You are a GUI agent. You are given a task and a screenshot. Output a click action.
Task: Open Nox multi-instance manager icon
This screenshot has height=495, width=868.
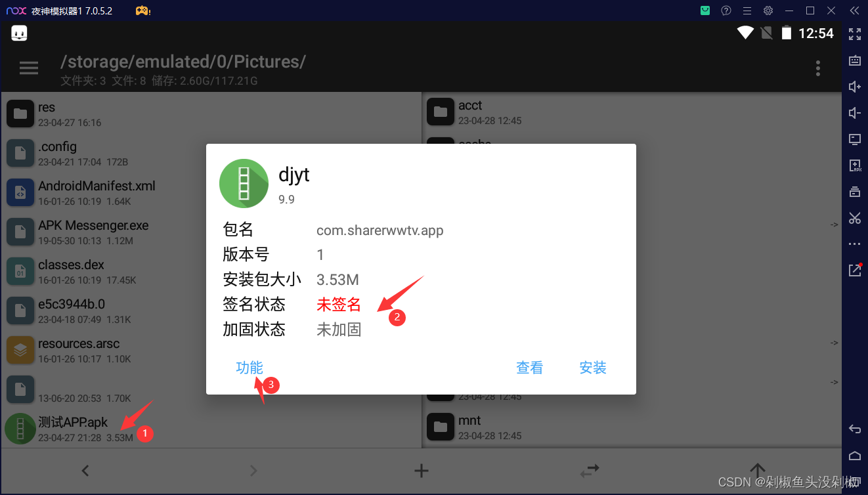click(855, 192)
